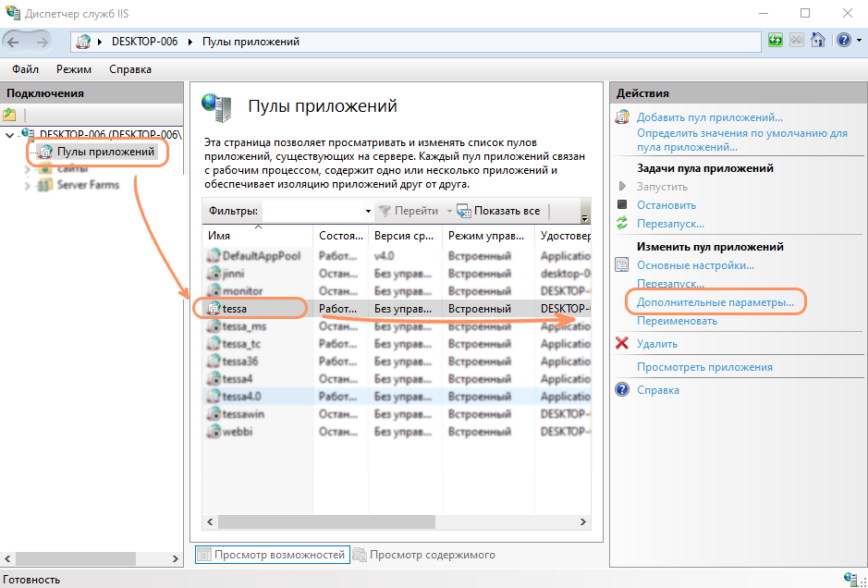
Task: Expand the Server Farms tree node
Action: point(26,185)
